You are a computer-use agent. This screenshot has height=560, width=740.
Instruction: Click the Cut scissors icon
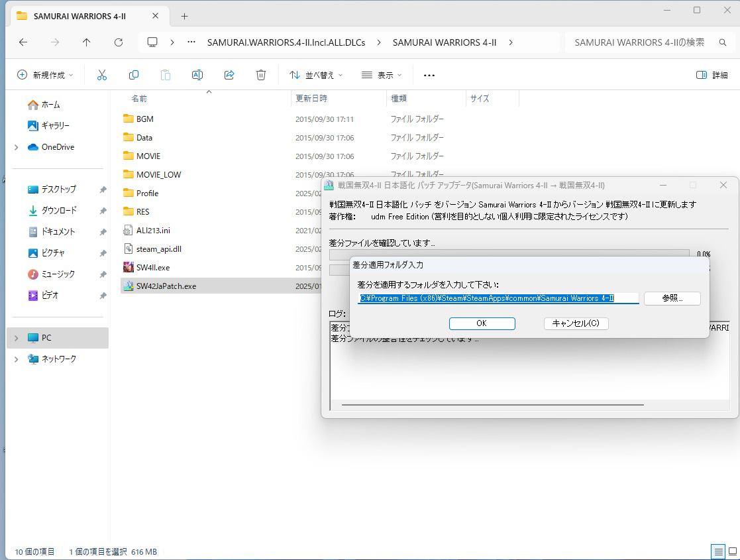(x=102, y=75)
